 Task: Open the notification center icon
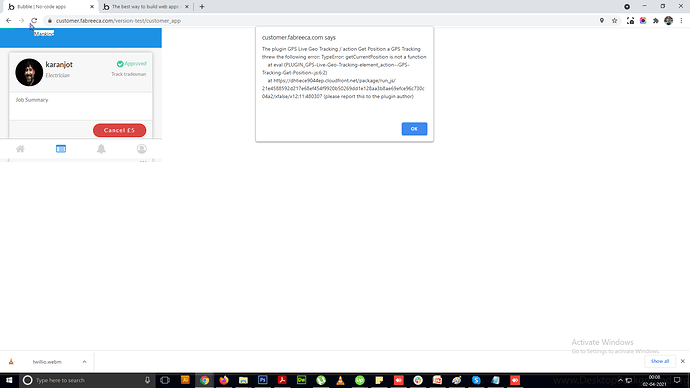(677, 380)
